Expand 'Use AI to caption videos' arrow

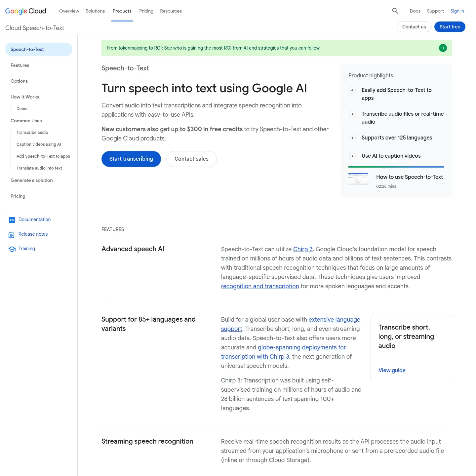352,156
